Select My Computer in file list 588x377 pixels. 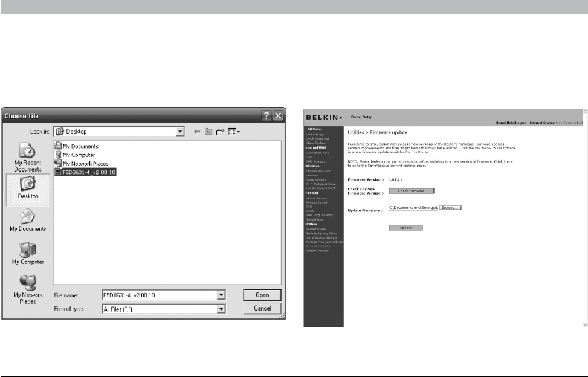pyautogui.click(x=75, y=155)
